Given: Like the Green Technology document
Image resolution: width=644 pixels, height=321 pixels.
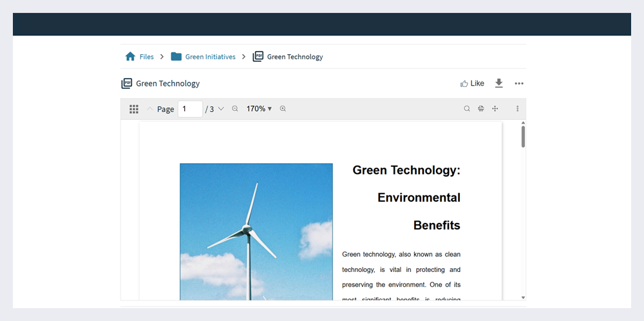Looking at the screenshot, I should click(x=472, y=83).
